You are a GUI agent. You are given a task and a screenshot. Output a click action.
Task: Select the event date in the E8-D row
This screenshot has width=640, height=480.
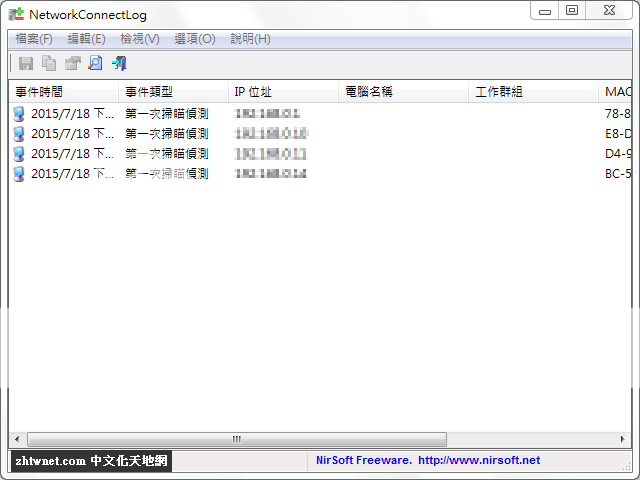tap(72, 134)
